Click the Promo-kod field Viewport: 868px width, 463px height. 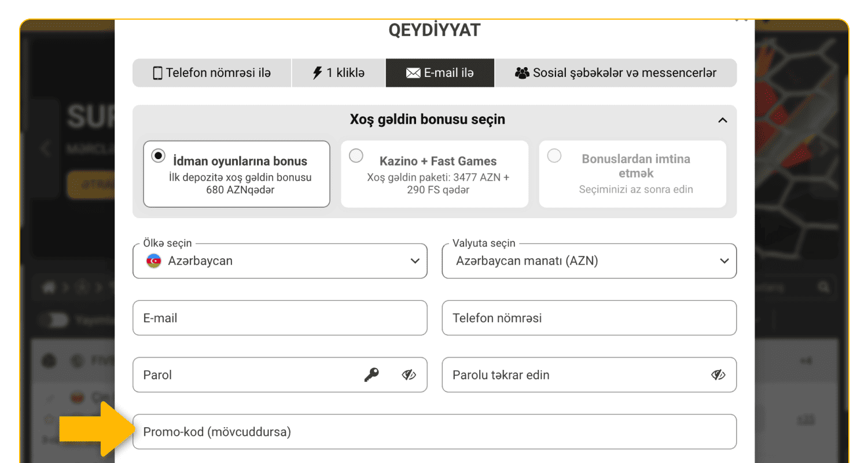434,431
